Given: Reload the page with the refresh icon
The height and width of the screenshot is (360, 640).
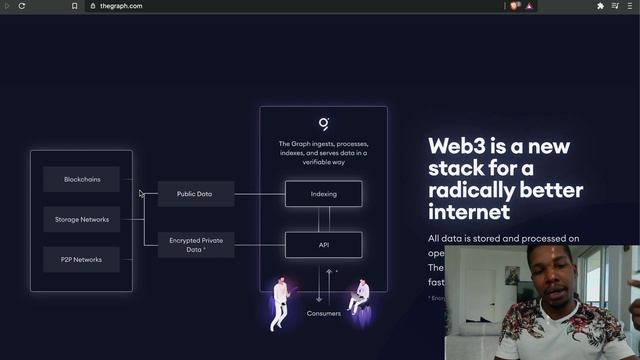Looking at the screenshot, I should (x=22, y=6).
